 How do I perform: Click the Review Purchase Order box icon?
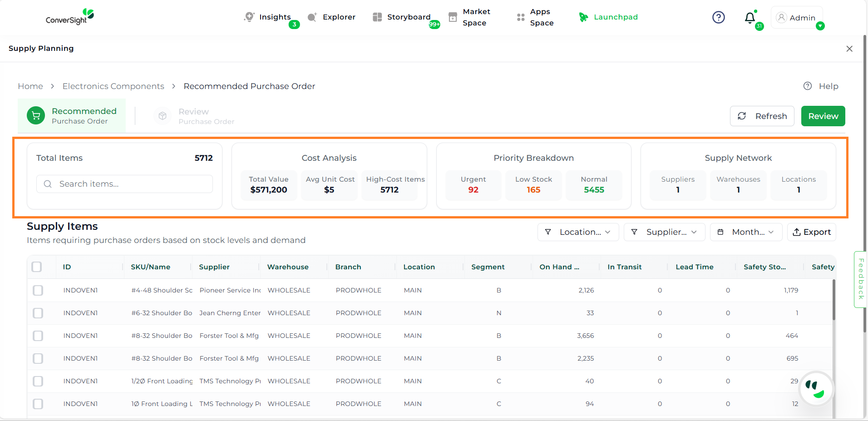pos(163,116)
